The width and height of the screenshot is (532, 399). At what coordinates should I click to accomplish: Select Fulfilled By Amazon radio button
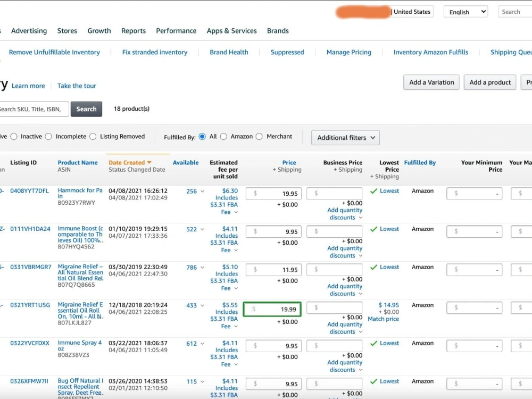point(223,136)
